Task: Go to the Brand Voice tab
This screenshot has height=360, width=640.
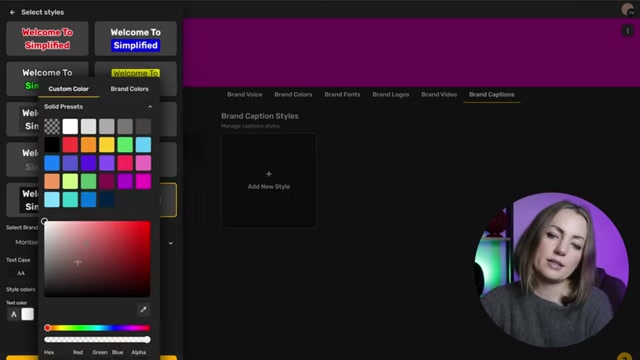Action: pyautogui.click(x=244, y=94)
